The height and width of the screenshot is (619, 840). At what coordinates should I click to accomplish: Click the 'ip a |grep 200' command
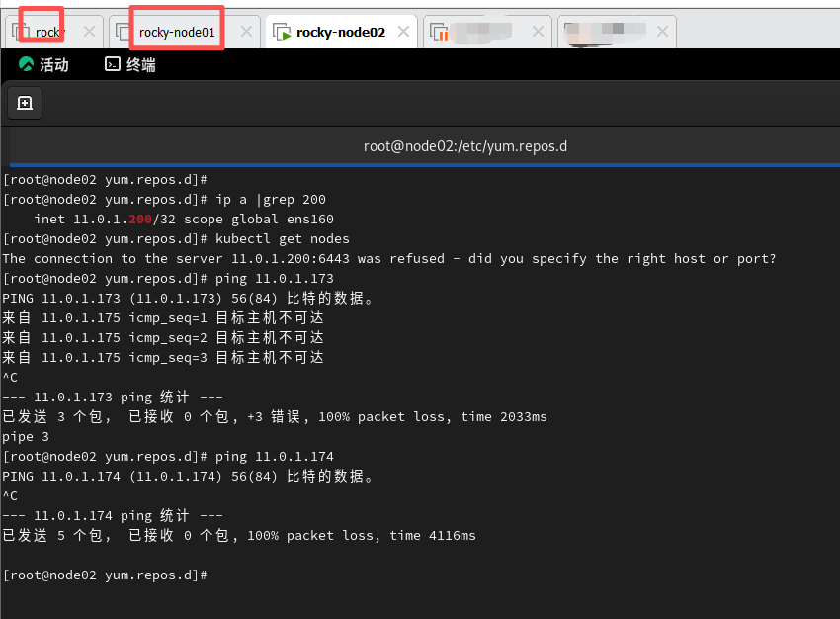pyautogui.click(x=271, y=200)
